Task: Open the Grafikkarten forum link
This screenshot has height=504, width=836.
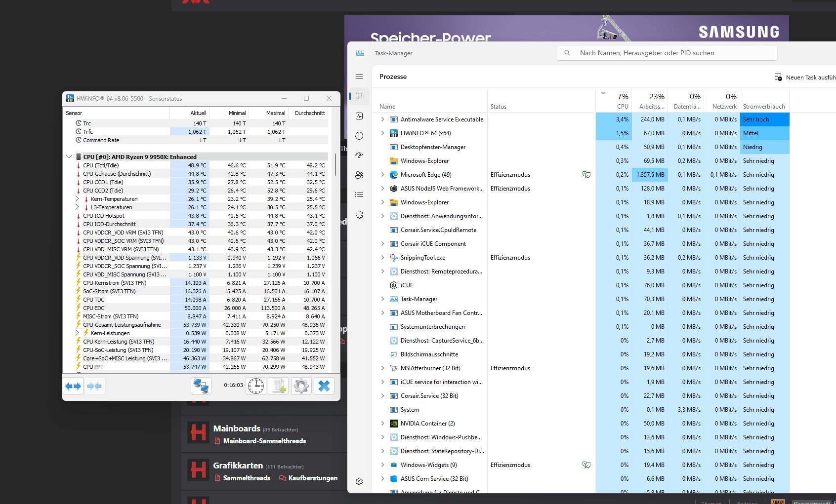Action: point(238,465)
